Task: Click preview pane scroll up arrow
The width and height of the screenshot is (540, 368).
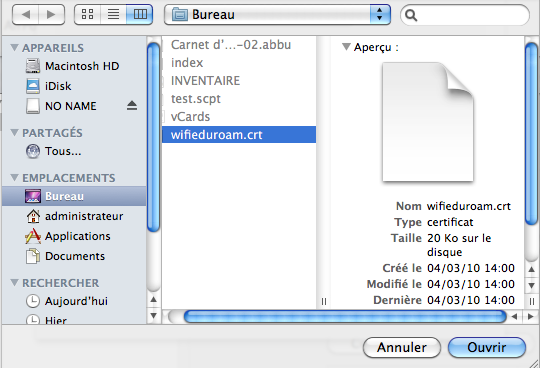Action: 531,270
